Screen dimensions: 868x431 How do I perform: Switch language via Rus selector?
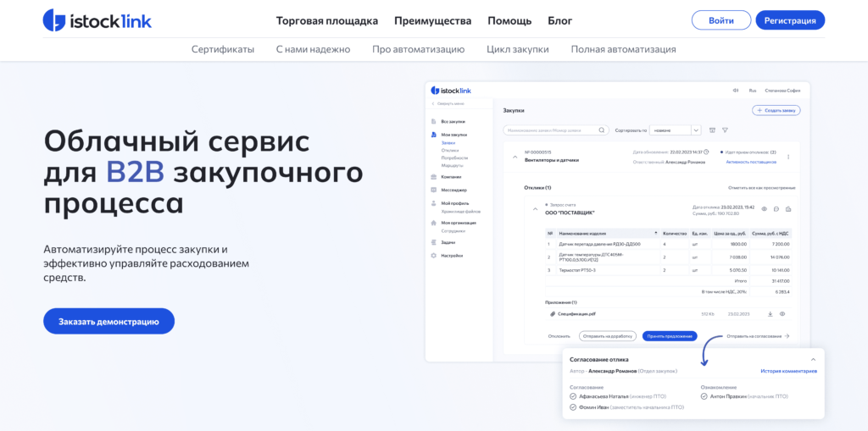coord(753,91)
